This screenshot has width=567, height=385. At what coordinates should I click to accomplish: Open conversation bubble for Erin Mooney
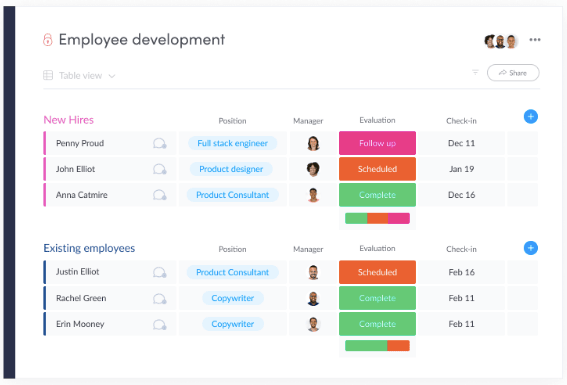[x=159, y=324]
